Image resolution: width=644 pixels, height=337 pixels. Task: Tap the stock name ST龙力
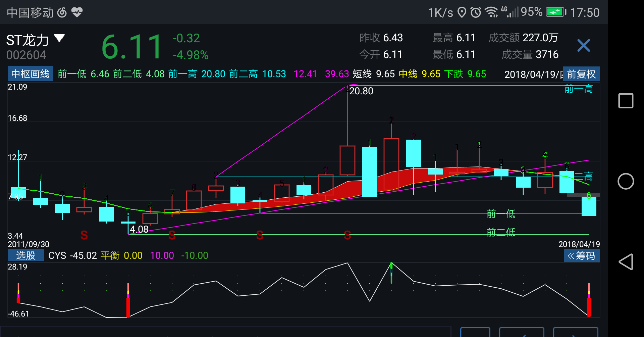click(28, 40)
